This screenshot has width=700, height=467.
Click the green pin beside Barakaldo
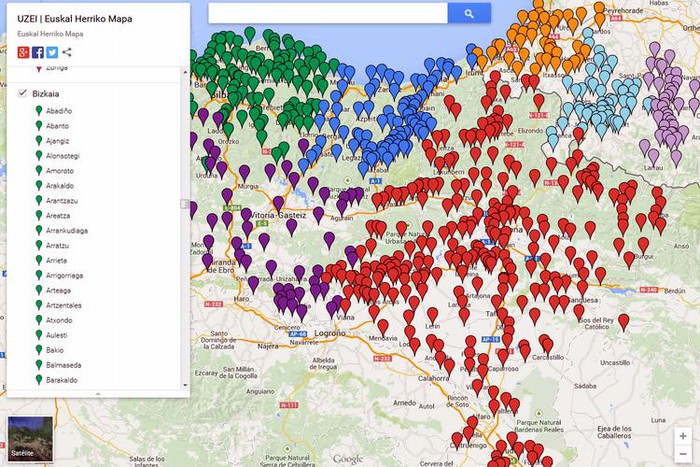39,379
